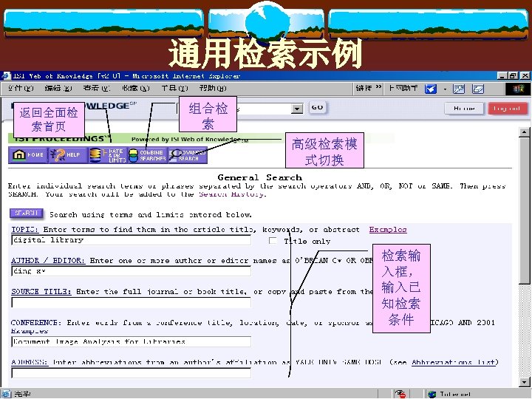Open the View menu in Internet Explorer

[97, 88]
